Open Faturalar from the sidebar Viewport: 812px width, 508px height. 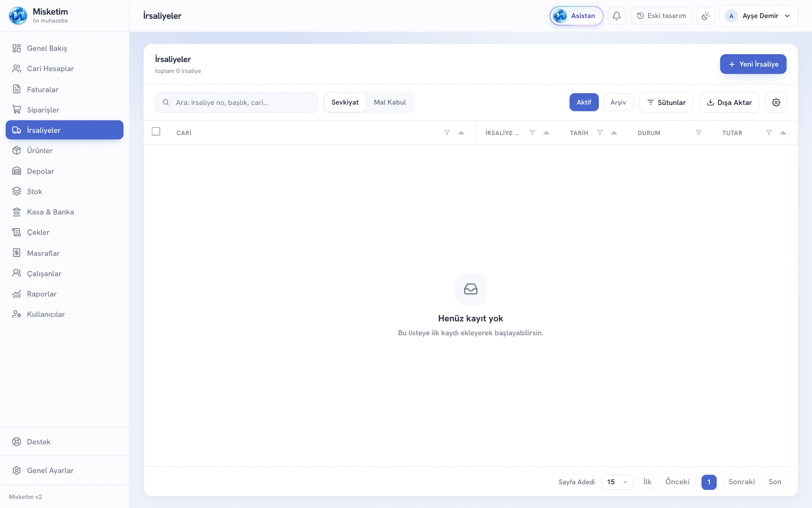pyautogui.click(x=65, y=89)
